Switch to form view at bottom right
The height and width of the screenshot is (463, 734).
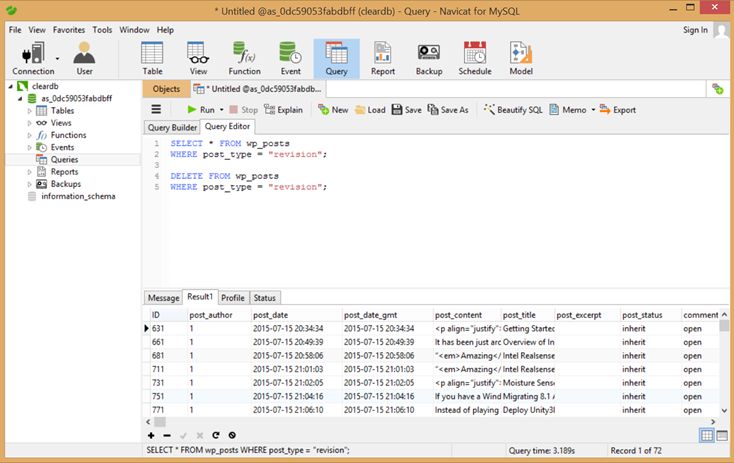pos(723,435)
